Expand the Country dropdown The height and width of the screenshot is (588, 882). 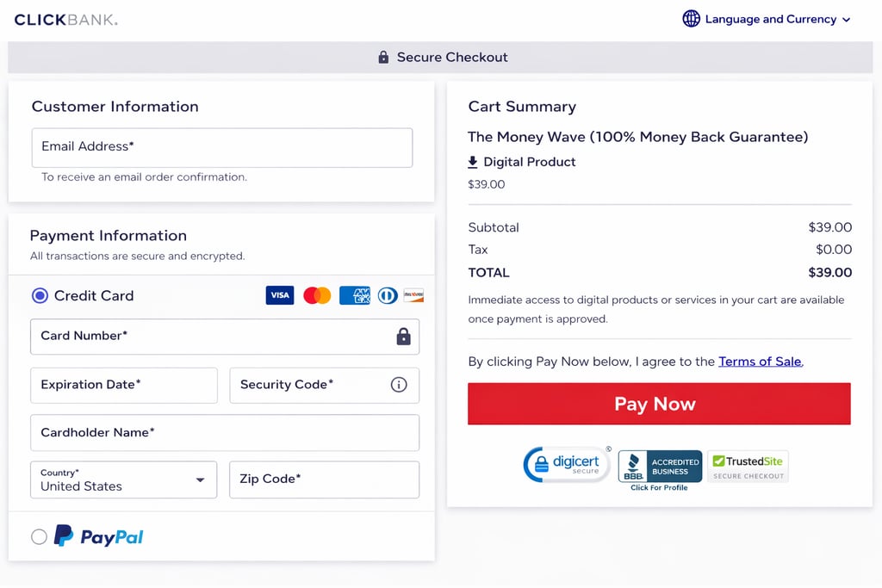click(x=123, y=480)
